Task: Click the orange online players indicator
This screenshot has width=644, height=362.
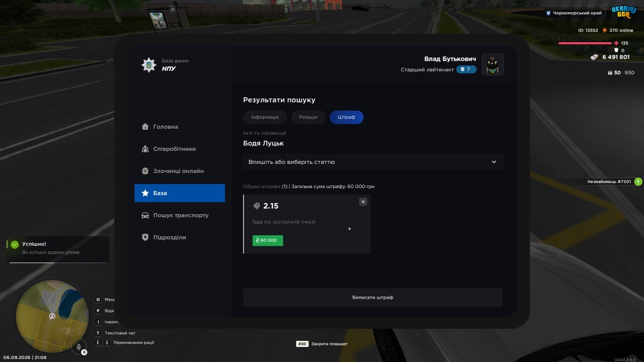Action: 605,30
